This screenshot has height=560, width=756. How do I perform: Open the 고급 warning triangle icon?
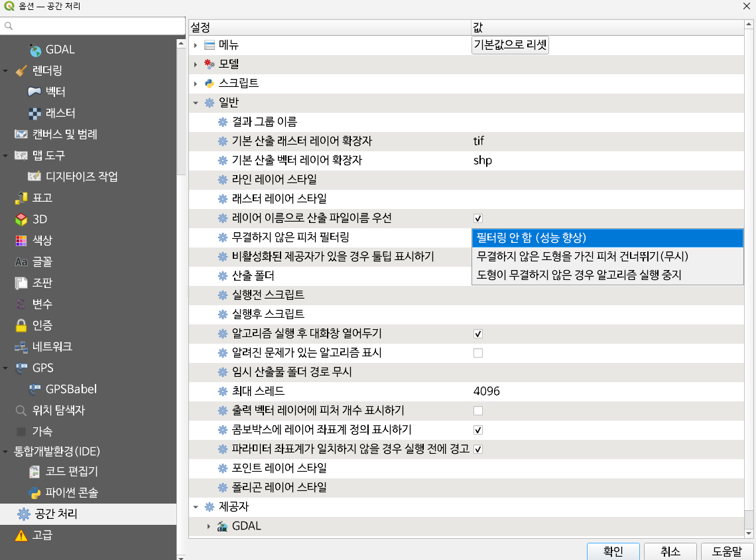[x=21, y=535]
